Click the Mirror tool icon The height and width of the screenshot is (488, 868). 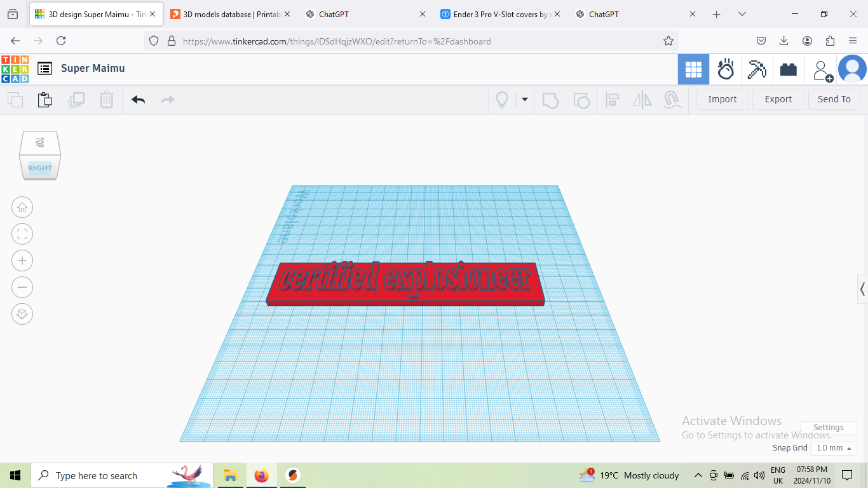pos(642,100)
